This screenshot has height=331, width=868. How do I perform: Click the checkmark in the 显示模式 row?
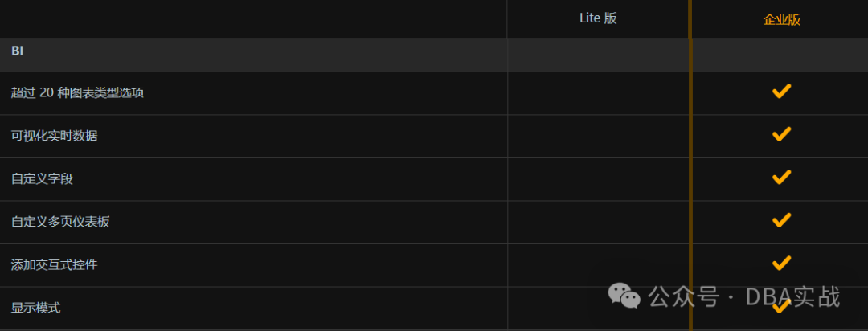point(781,306)
